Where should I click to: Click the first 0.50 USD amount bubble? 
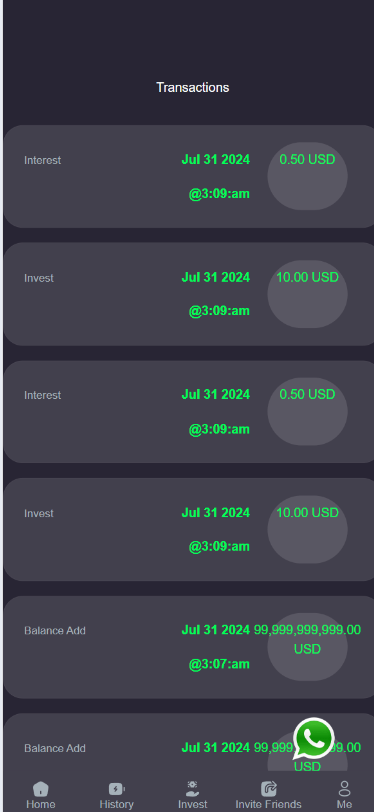307,176
